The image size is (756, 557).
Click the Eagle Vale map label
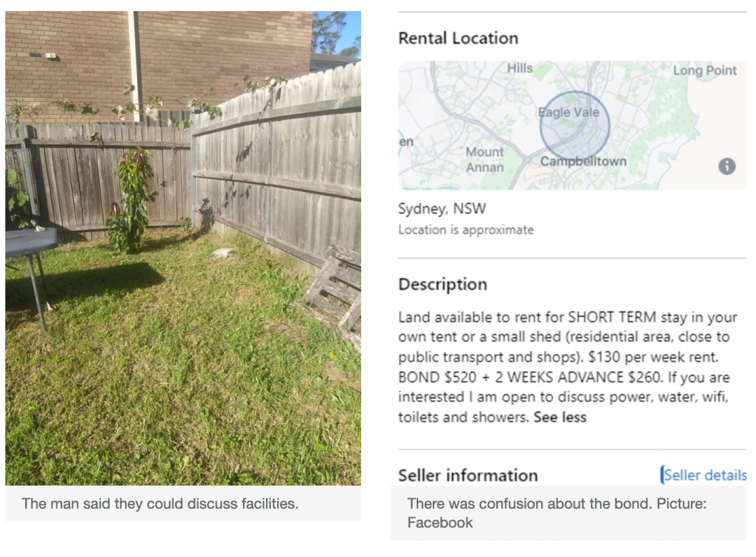pyautogui.click(x=568, y=113)
